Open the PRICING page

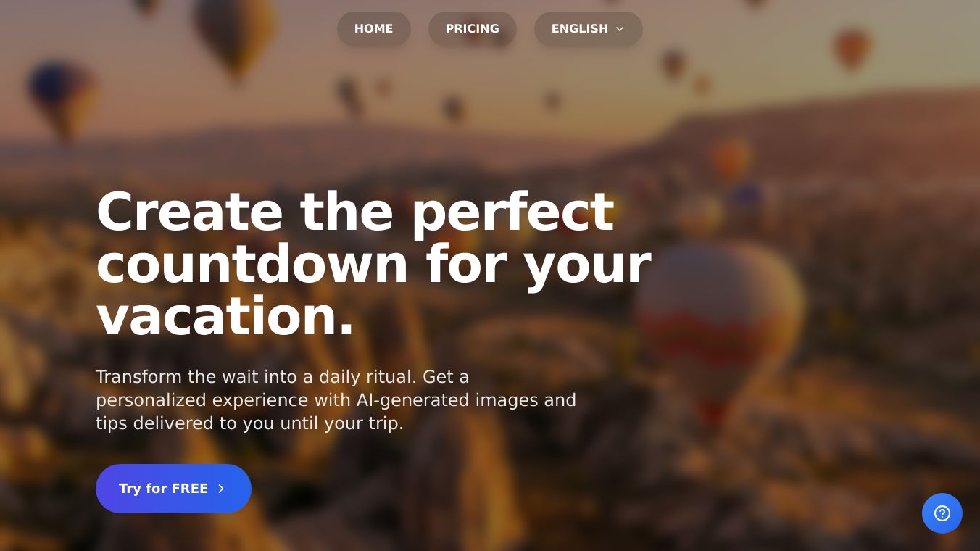point(473,29)
